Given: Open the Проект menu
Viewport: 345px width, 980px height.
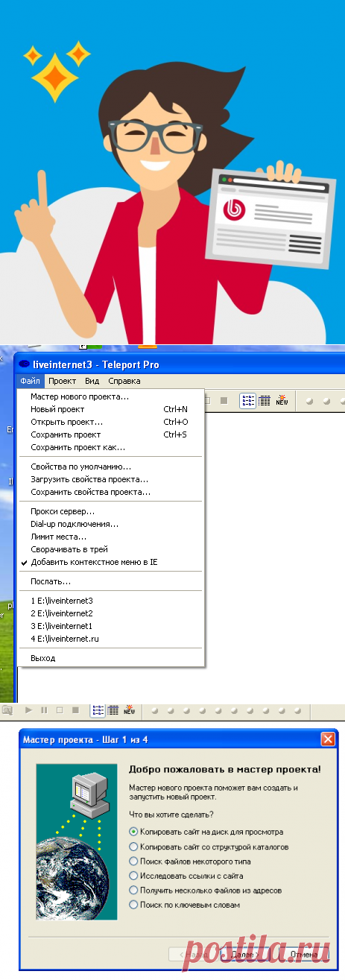Looking at the screenshot, I should click(x=62, y=381).
